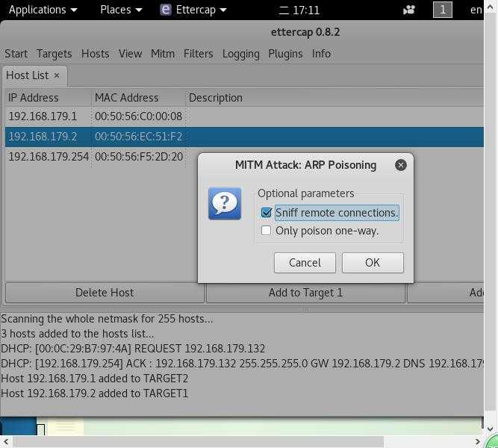Viewport: 498px width, 448px height.
Task: Select workspace indicator 1
Action: (443, 10)
